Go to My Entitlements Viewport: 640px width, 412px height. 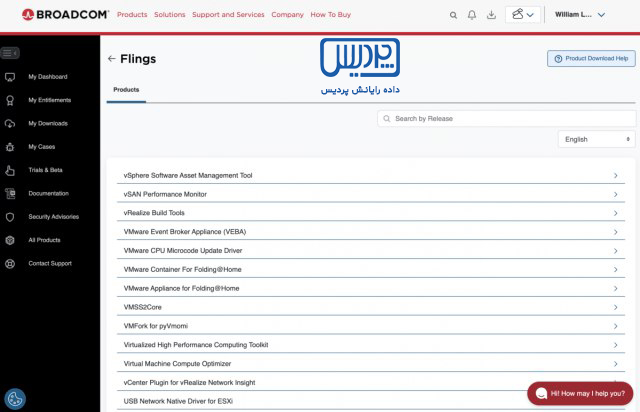pyautogui.click(x=50, y=100)
